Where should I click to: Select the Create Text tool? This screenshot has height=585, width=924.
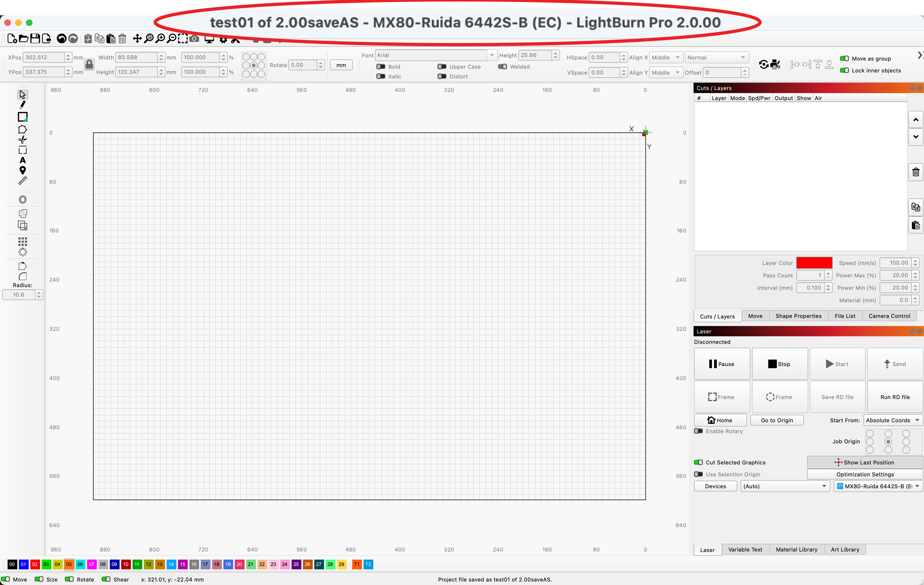(x=23, y=160)
